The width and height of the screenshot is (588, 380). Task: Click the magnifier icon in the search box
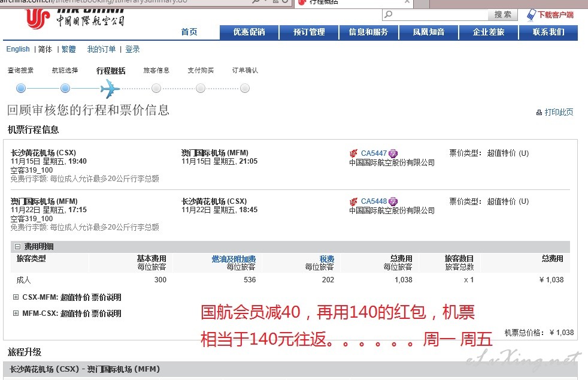[x=389, y=14]
